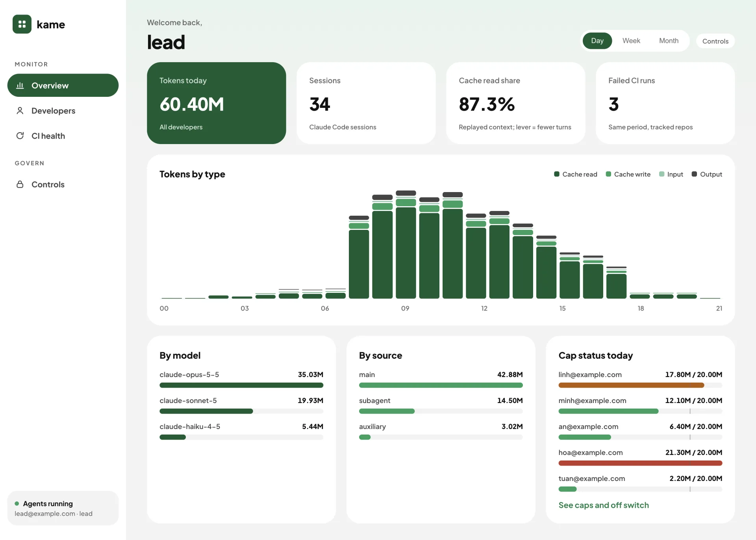Click the 21.30M / 20.00M cap value
Viewport: 756px width, 540px height.
click(694, 452)
